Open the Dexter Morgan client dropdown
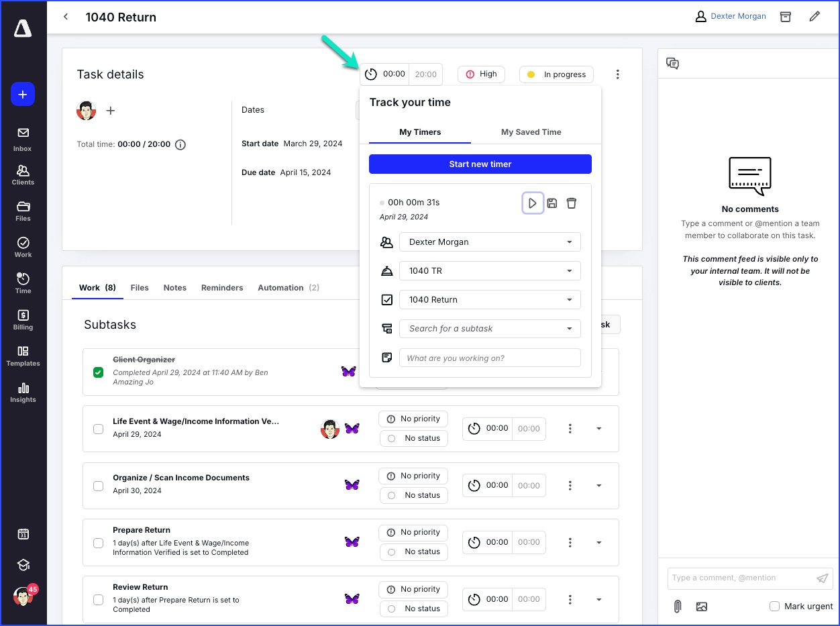The width and height of the screenshot is (840, 626). (490, 242)
